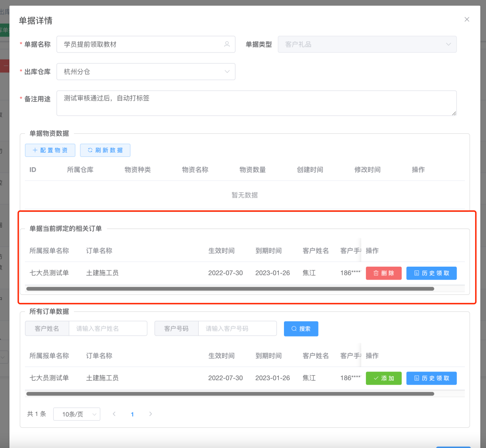Click the blue 搜索 search button
The height and width of the screenshot is (448, 486).
(301, 329)
